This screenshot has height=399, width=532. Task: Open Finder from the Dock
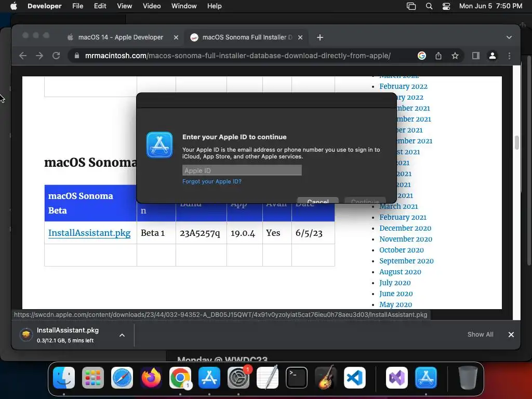click(x=64, y=378)
